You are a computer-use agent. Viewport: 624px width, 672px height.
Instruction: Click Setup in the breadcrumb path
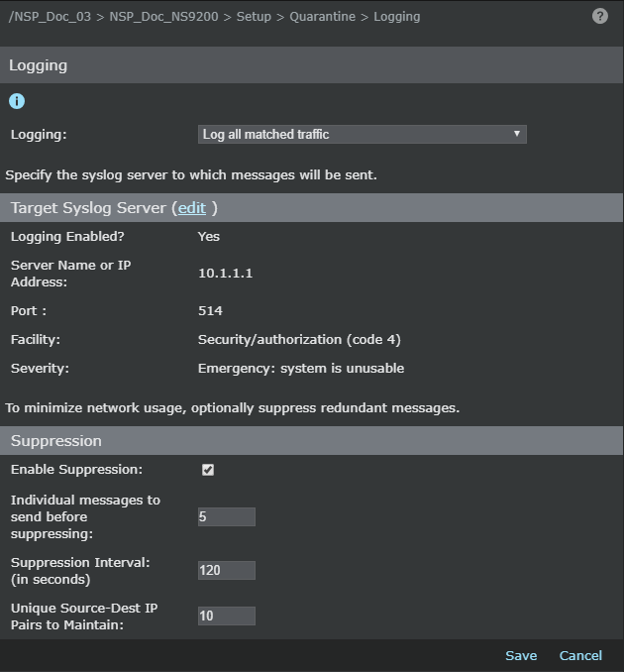click(x=254, y=17)
